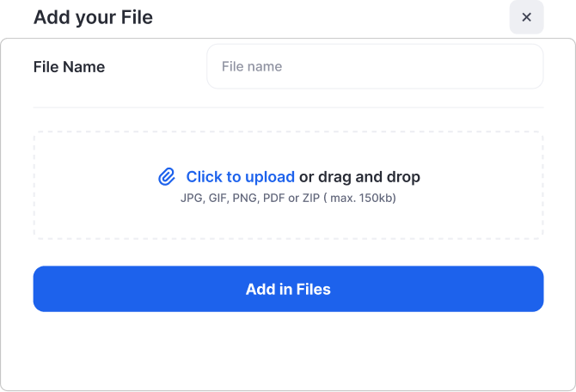
Task: Submit with the Add in Files button
Action: [288, 289]
